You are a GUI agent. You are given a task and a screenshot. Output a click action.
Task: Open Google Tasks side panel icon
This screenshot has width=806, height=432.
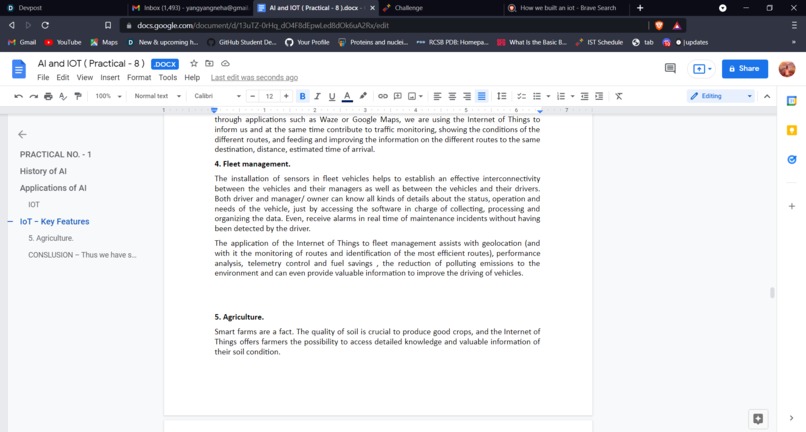click(x=792, y=160)
